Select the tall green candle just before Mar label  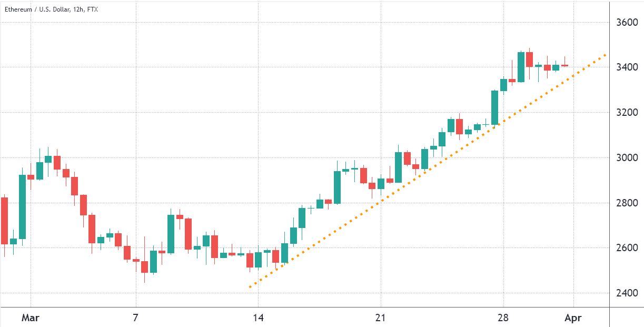(23, 206)
